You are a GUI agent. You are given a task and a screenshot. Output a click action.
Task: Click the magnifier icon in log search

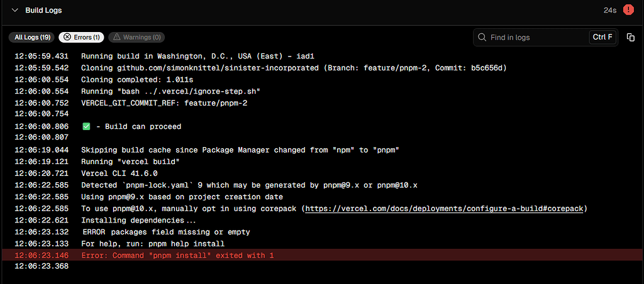click(482, 38)
